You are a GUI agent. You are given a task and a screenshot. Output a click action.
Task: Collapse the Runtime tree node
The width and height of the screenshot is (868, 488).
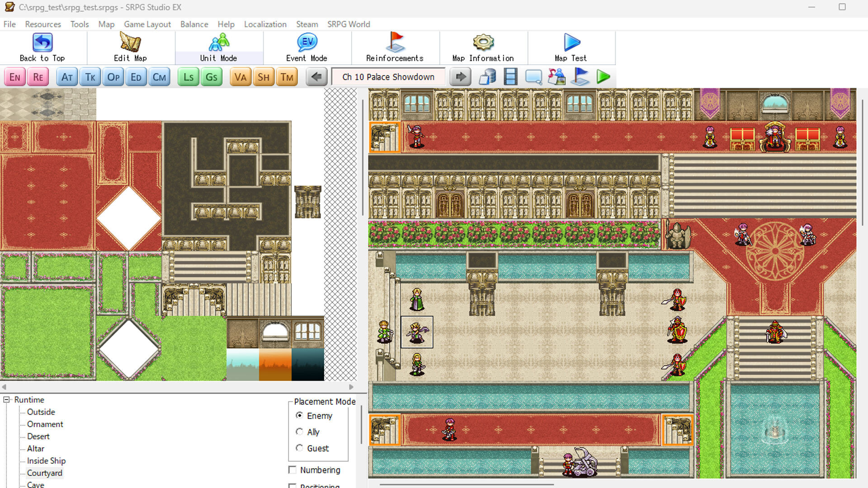click(x=6, y=399)
